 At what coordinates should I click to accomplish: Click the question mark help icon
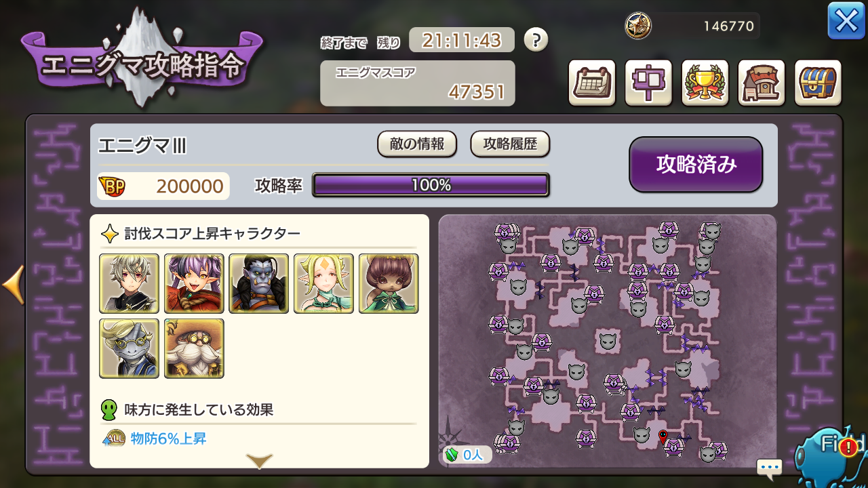pyautogui.click(x=536, y=40)
